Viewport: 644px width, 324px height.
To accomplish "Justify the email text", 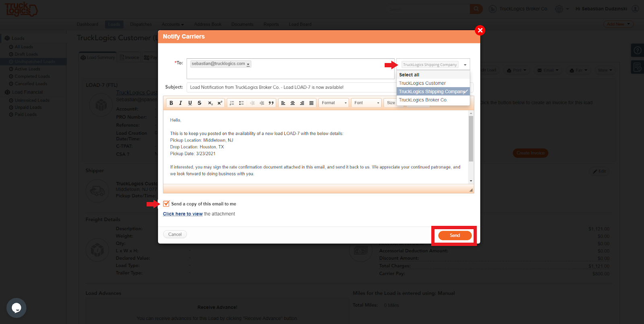I will coord(312,103).
